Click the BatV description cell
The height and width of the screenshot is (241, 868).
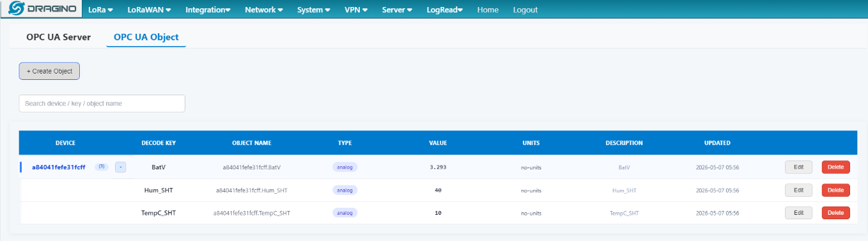point(624,167)
